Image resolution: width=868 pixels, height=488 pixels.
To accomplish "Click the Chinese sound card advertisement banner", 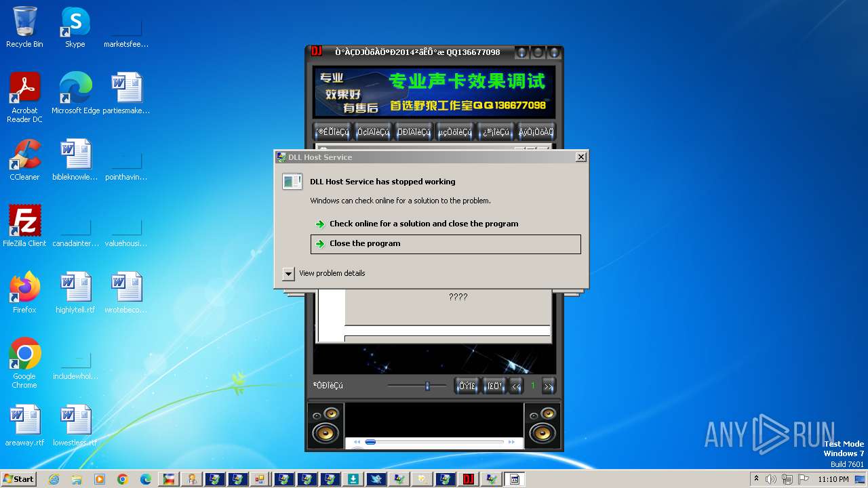I will point(434,91).
